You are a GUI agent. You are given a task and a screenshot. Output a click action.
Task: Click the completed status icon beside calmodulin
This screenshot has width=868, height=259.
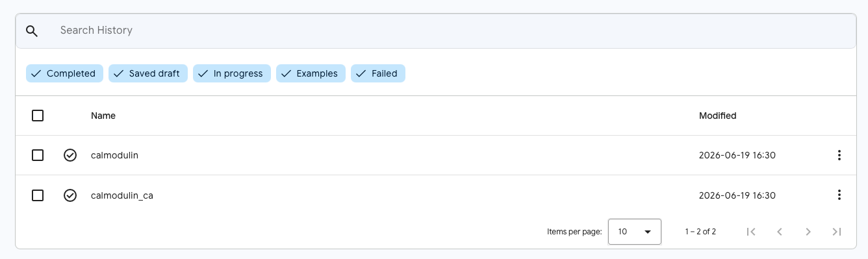[70, 155]
